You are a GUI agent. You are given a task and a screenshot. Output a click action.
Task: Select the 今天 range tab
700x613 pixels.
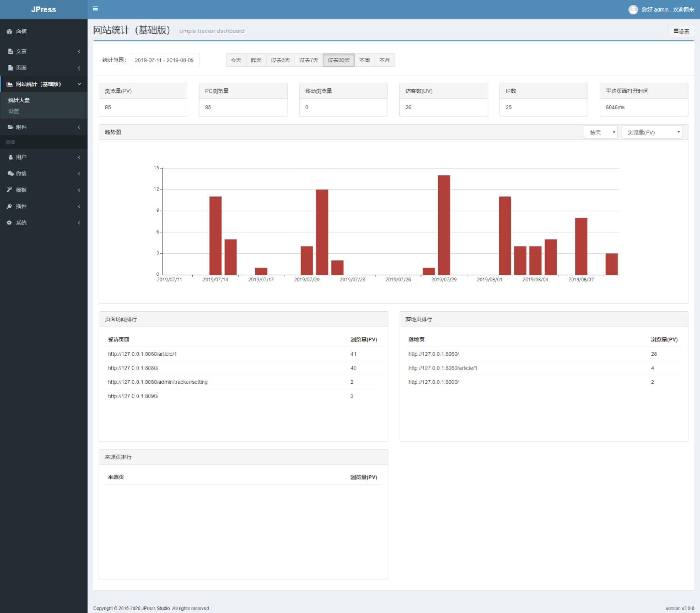click(236, 60)
